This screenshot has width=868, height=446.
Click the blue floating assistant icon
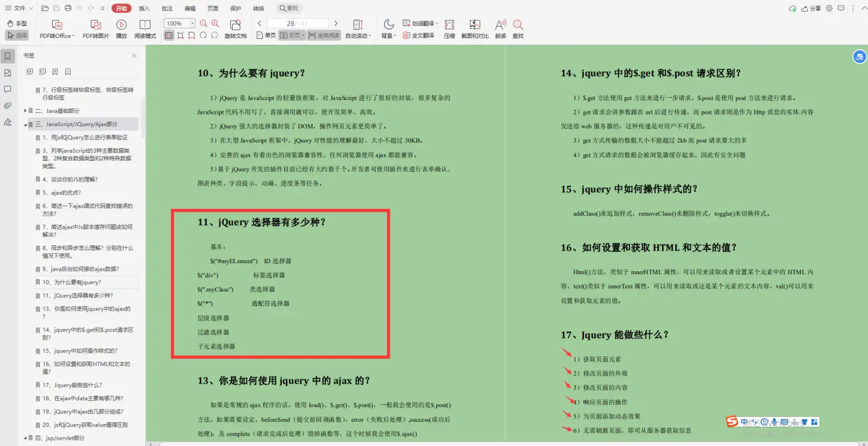pyautogui.click(x=859, y=56)
